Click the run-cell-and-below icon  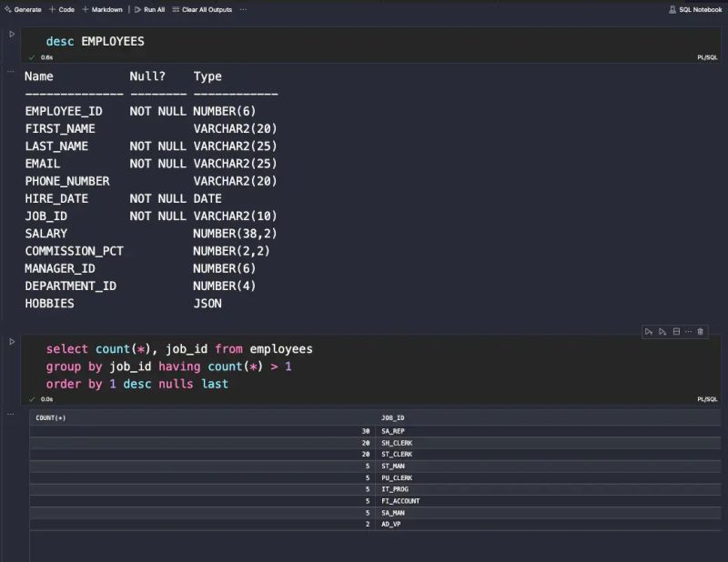pyautogui.click(x=662, y=332)
